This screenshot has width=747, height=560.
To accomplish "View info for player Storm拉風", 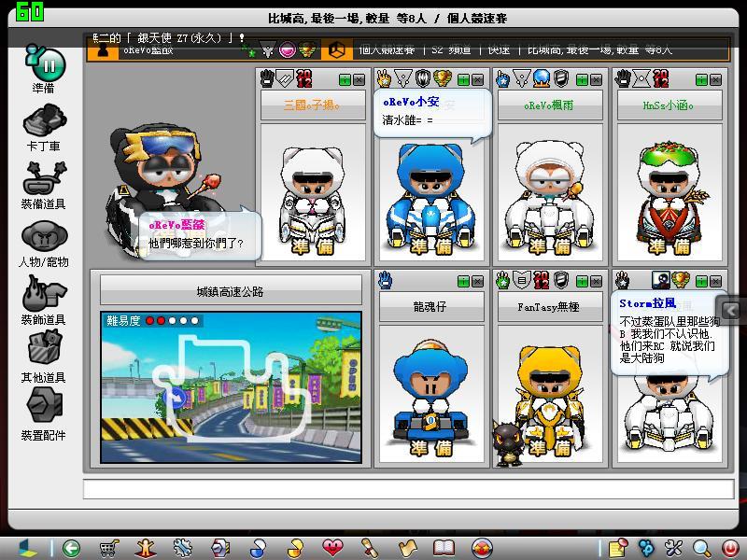I will (701, 282).
